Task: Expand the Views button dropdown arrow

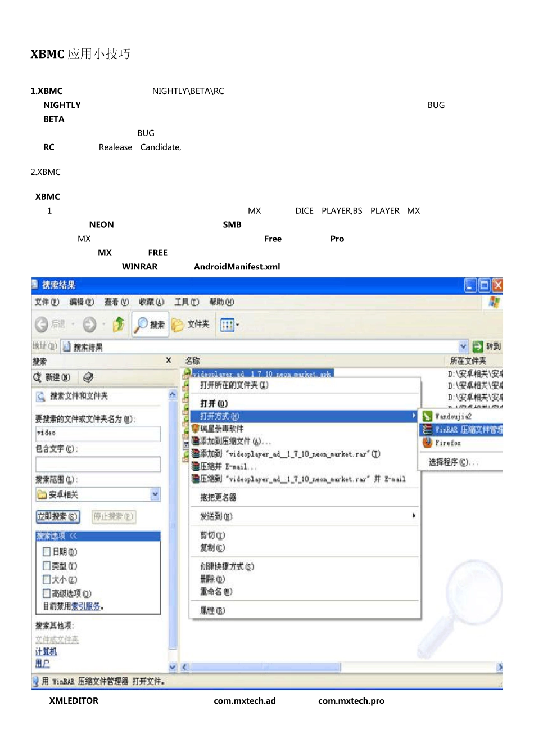Action: click(237, 325)
